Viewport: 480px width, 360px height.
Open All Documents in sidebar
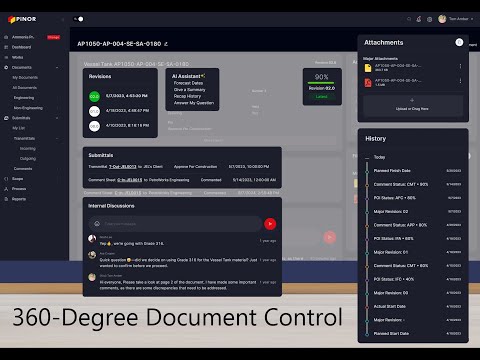[x=25, y=88]
